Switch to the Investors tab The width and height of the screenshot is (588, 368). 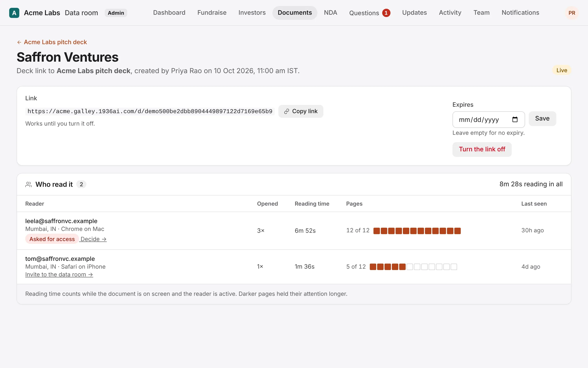[x=252, y=13]
